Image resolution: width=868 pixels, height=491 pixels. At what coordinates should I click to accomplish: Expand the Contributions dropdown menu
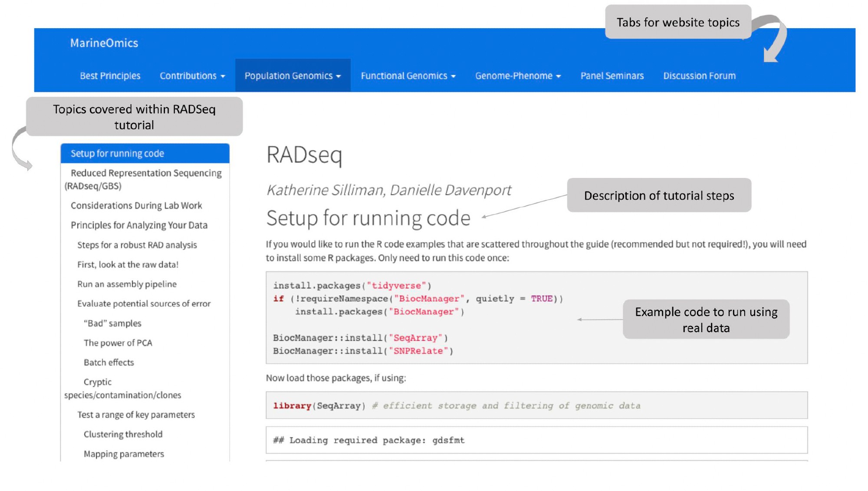192,76
